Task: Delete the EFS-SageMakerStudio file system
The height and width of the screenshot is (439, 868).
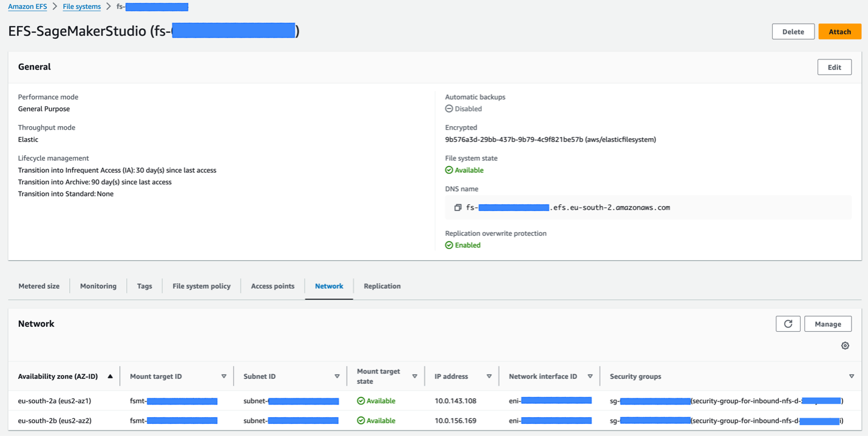Action: [793, 32]
